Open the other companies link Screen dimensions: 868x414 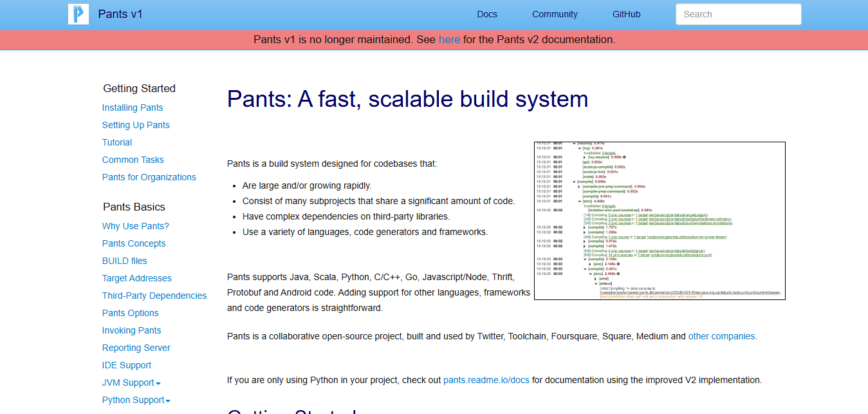(721, 336)
